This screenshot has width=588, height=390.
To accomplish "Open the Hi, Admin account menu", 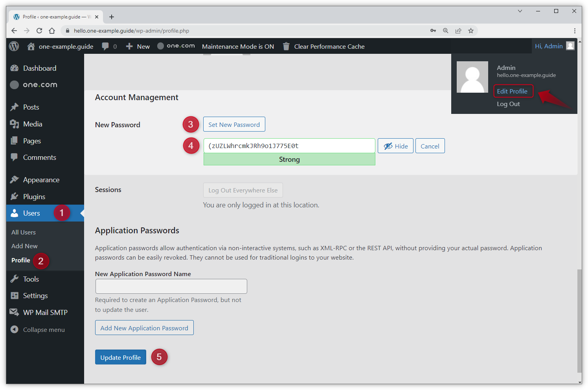I will 554,46.
